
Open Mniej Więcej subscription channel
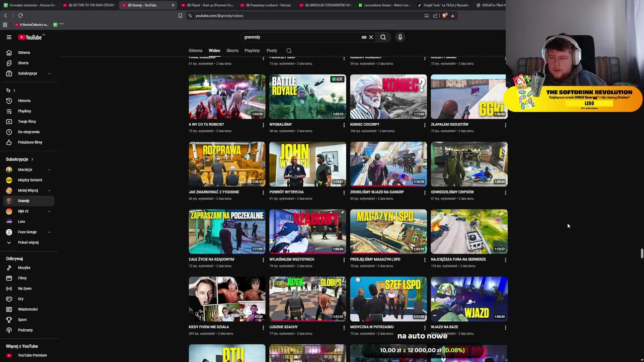tap(27, 191)
